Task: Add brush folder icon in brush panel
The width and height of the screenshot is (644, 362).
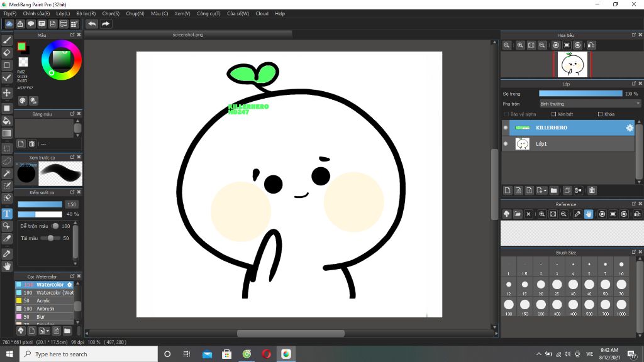Action: click(x=67, y=331)
